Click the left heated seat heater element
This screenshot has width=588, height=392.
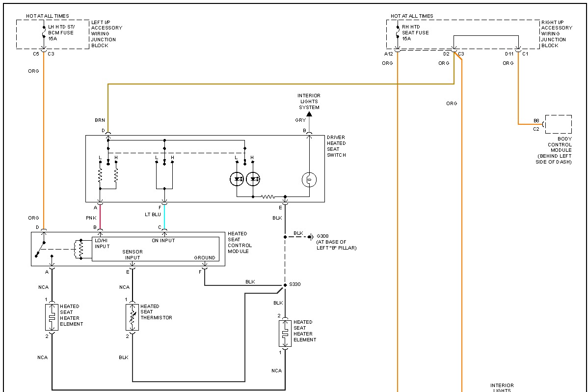(x=52, y=317)
